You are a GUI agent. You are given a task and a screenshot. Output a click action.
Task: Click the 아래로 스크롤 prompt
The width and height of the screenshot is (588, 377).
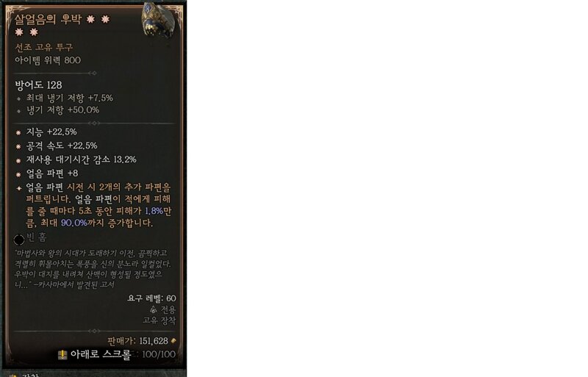click(100, 354)
